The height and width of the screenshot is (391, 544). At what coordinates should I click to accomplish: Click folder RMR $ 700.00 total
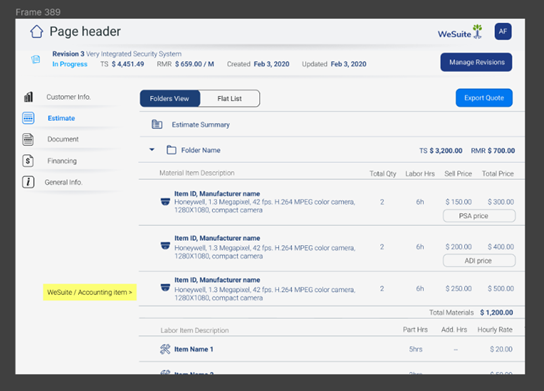coord(493,151)
